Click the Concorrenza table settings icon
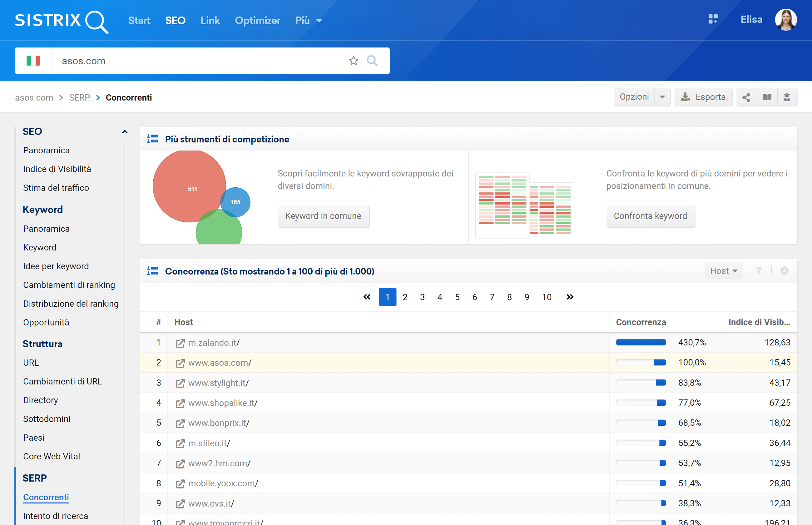 pyautogui.click(x=785, y=271)
